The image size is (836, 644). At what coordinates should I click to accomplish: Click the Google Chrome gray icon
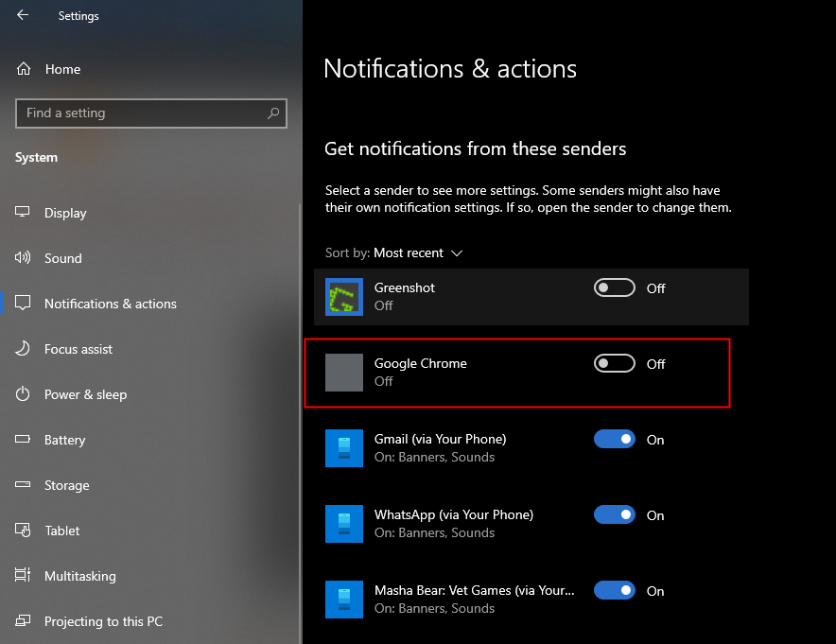point(344,373)
